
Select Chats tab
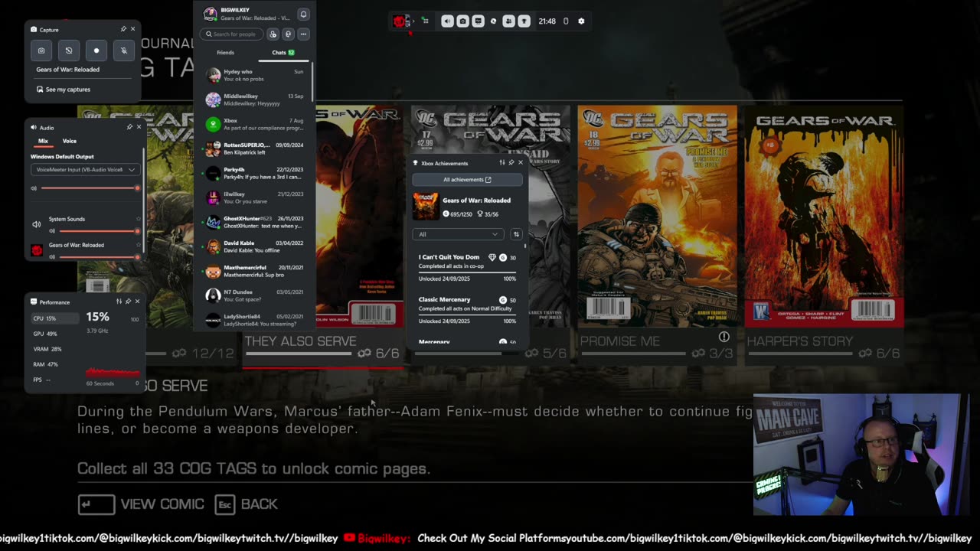coord(283,53)
